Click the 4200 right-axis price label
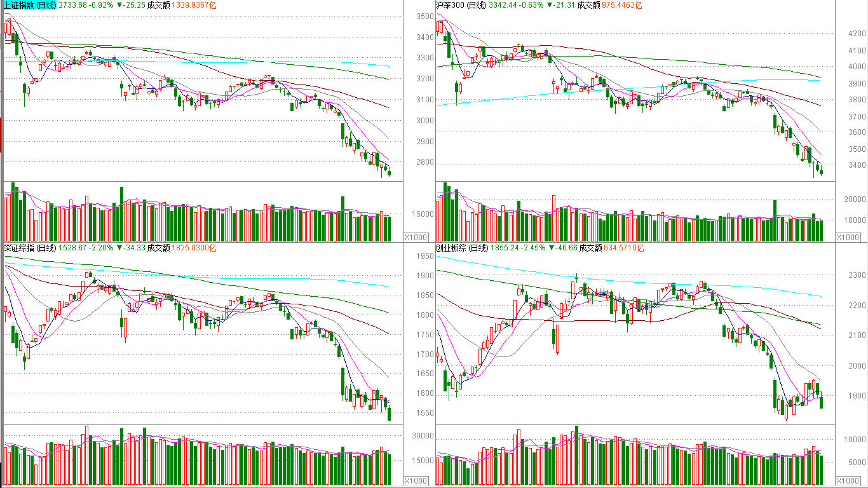The height and width of the screenshot is (488, 868). [857, 34]
